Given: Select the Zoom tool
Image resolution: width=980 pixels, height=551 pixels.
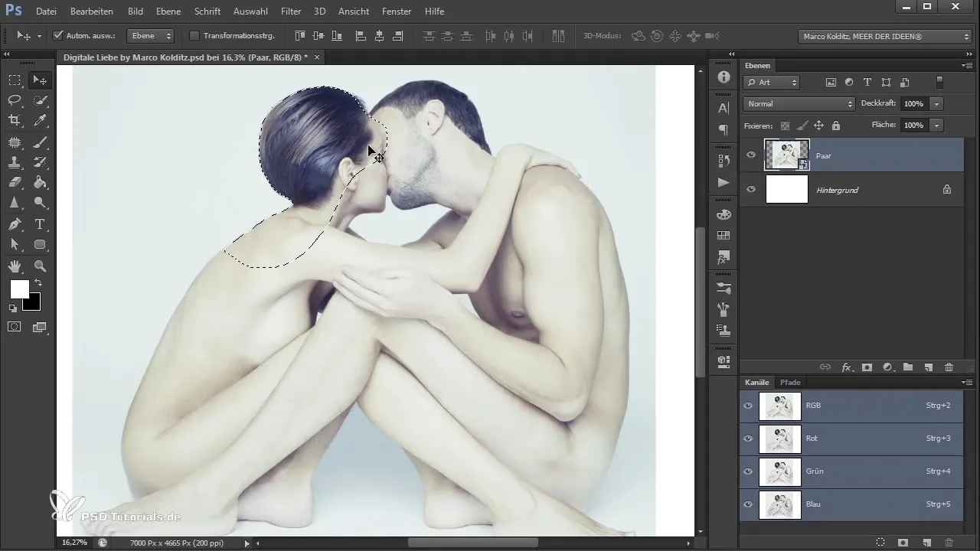Looking at the screenshot, I should [x=40, y=266].
